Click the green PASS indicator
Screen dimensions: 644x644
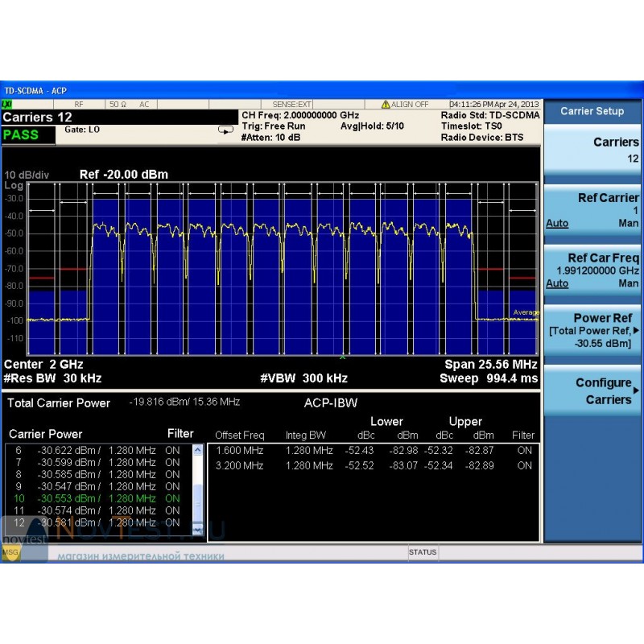click(x=21, y=135)
